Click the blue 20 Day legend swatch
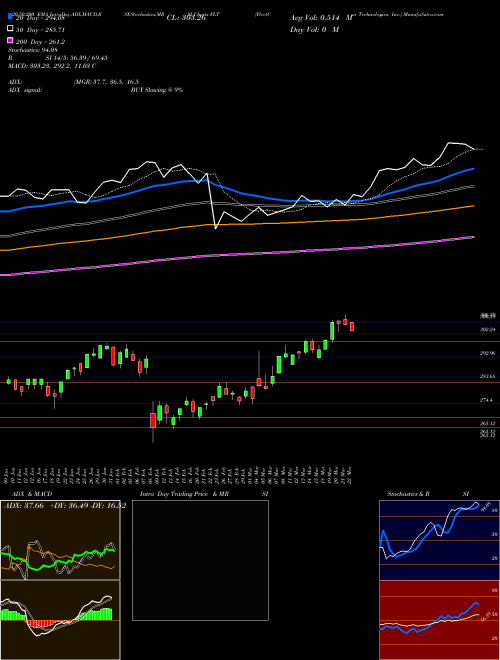This screenshot has width=500, height=660. [x=10, y=16]
